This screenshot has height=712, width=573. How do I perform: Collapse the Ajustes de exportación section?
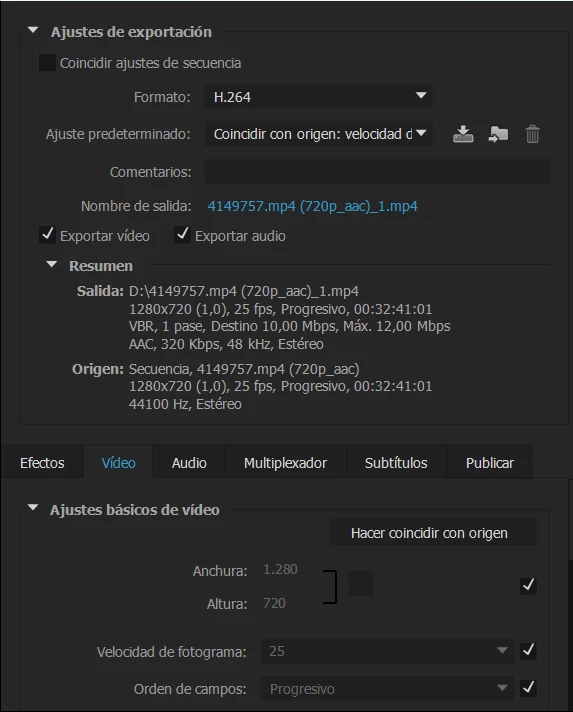pos(33,30)
